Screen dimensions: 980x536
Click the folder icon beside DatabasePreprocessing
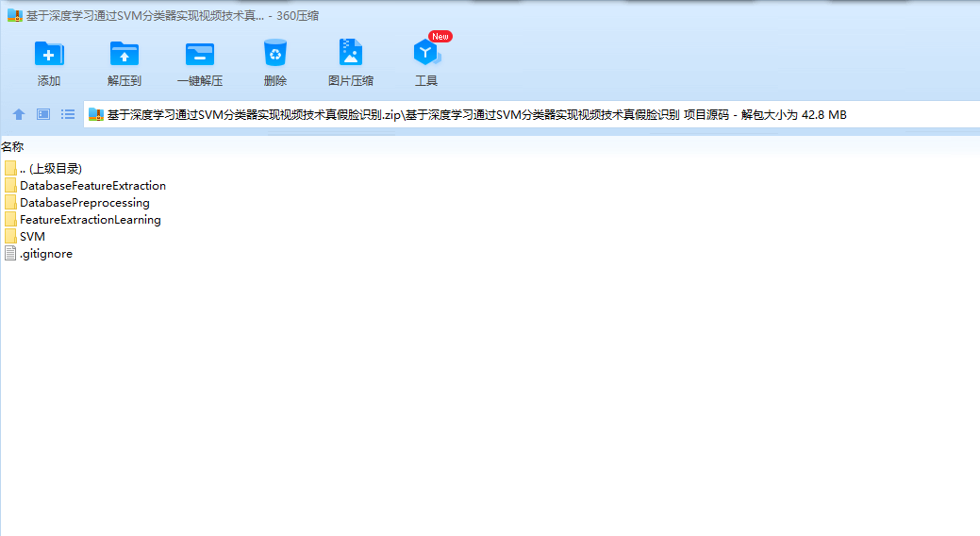10,202
